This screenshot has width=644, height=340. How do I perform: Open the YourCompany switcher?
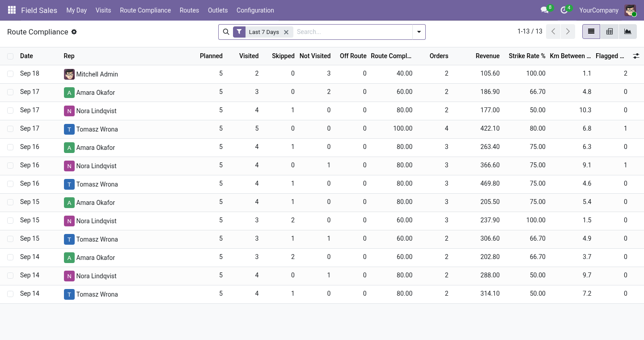click(599, 10)
